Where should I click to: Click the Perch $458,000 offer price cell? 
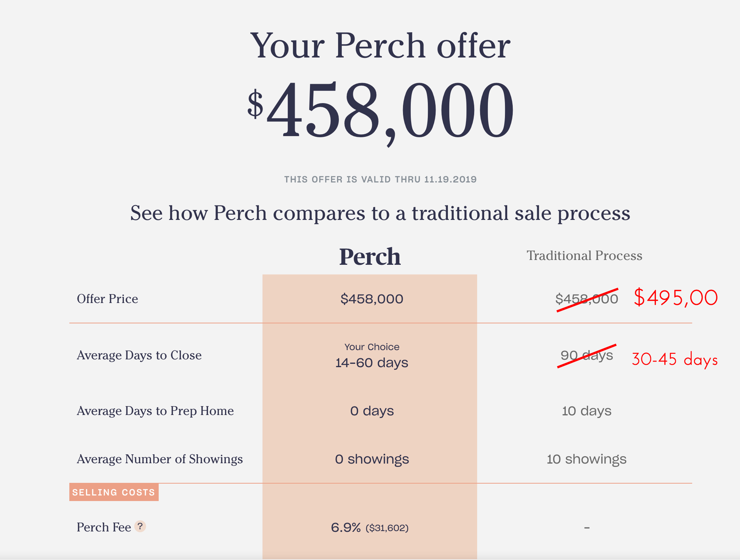tap(372, 299)
